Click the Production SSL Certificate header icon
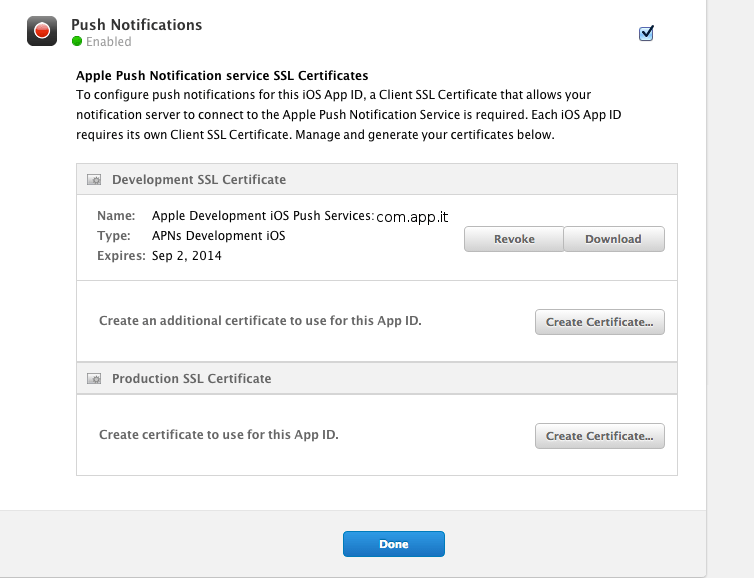 click(94, 379)
